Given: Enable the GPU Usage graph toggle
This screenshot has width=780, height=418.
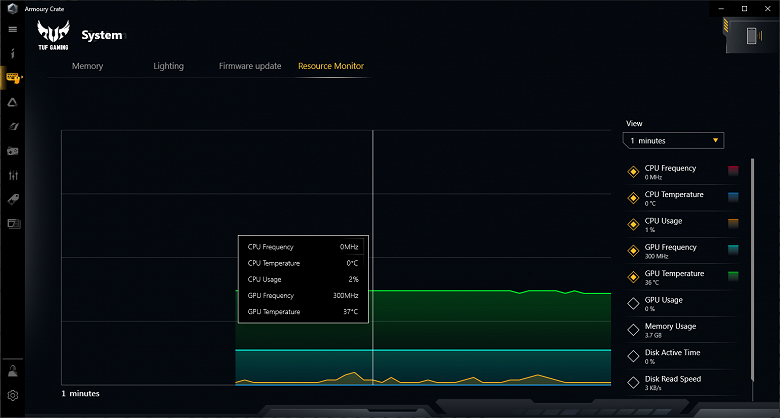Looking at the screenshot, I should click(x=633, y=304).
